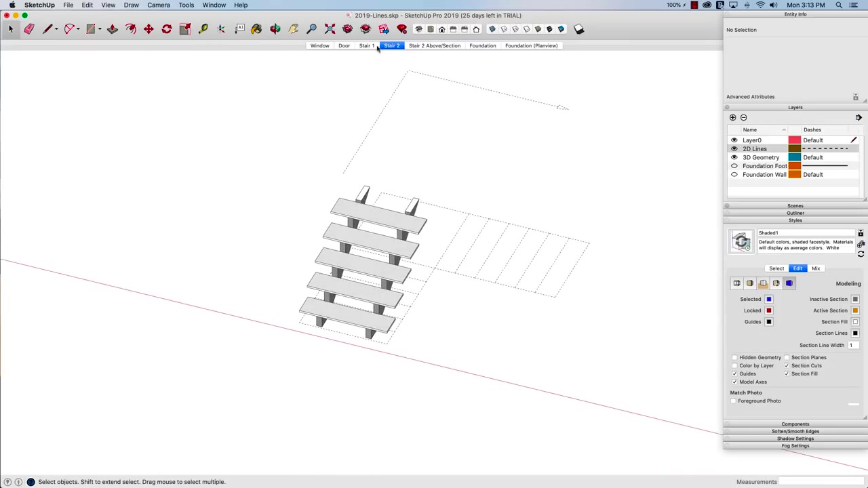Choose the Rotate tool

(x=166, y=28)
